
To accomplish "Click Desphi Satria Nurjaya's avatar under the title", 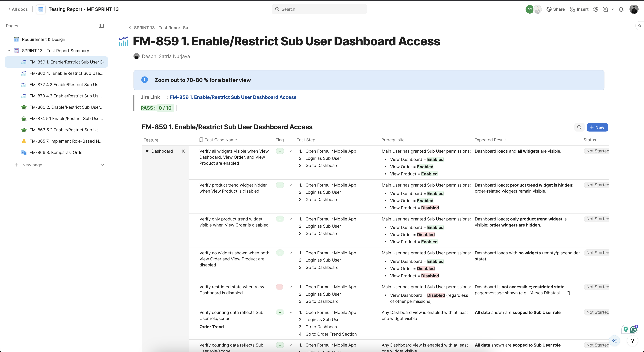I will (x=136, y=56).
